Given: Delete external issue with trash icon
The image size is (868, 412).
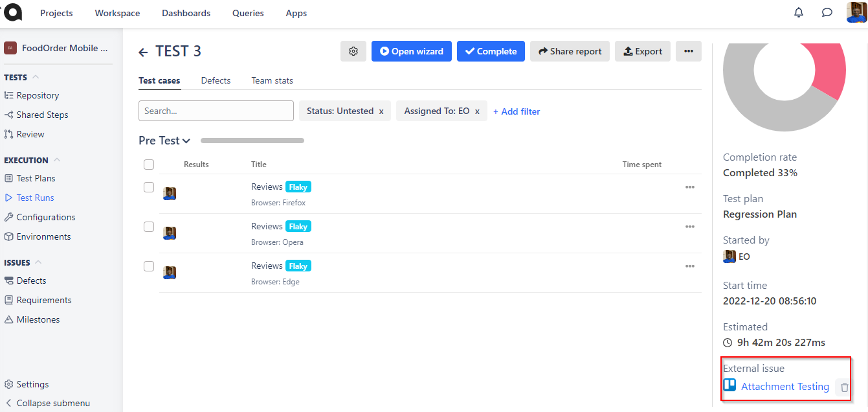Looking at the screenshot, I should click(844, 387).
